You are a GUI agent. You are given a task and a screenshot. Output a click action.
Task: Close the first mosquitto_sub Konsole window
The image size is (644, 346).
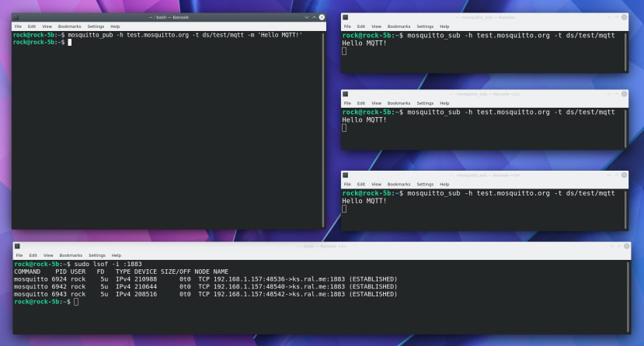pos(625,17)
